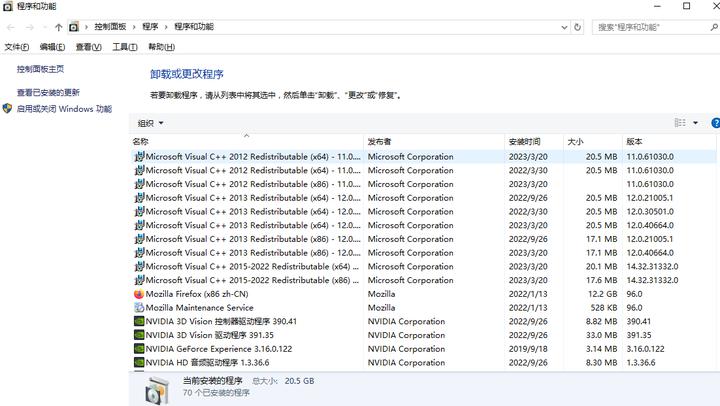
Task: Maximize the Programs and Features window
Action: (x=686, y=6)
